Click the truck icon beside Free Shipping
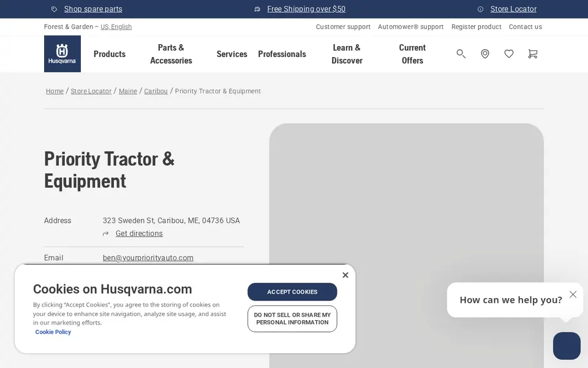Viewport: 588px width, 368px height. (x=257, y=9)
